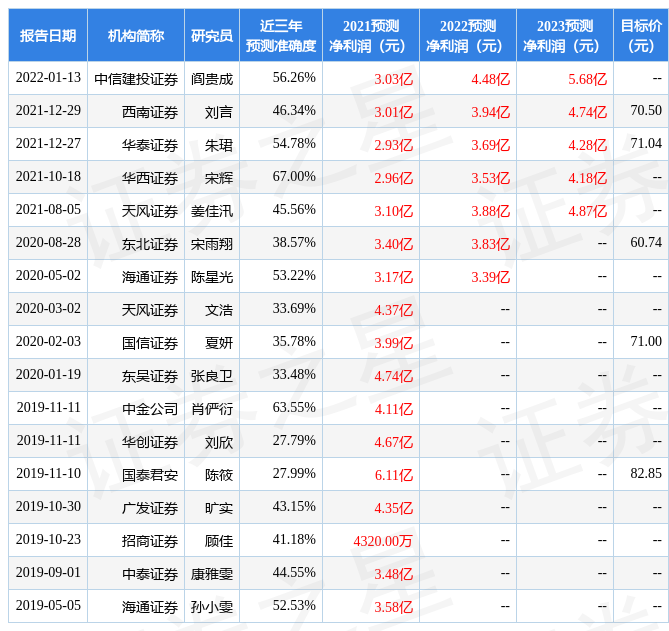Click researcher 陈星光
The image size is (669, 631).
[x=212, y=277]
